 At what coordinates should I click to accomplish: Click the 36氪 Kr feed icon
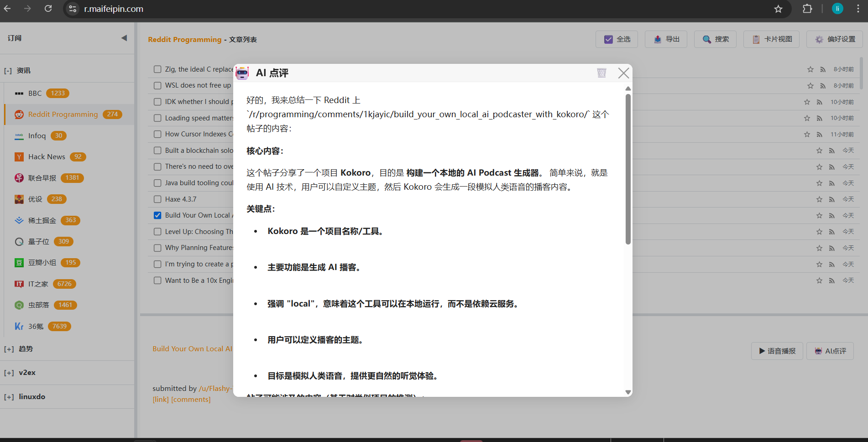(19, 326)
